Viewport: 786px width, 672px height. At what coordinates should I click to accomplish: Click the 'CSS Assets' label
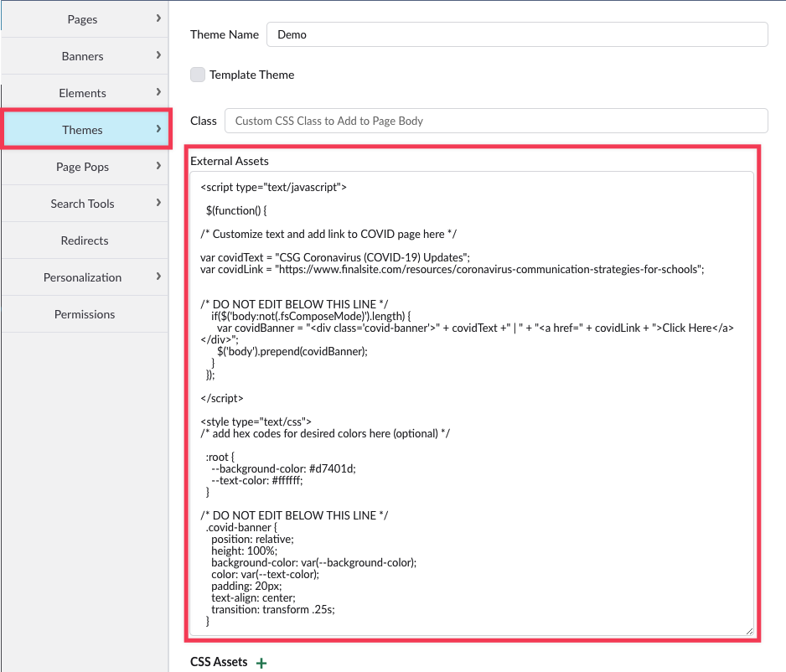pos(219,662)
